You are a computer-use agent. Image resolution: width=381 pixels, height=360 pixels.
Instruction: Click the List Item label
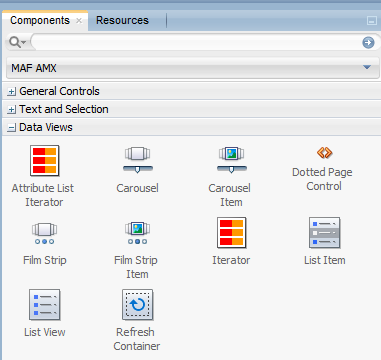[325, 260]
